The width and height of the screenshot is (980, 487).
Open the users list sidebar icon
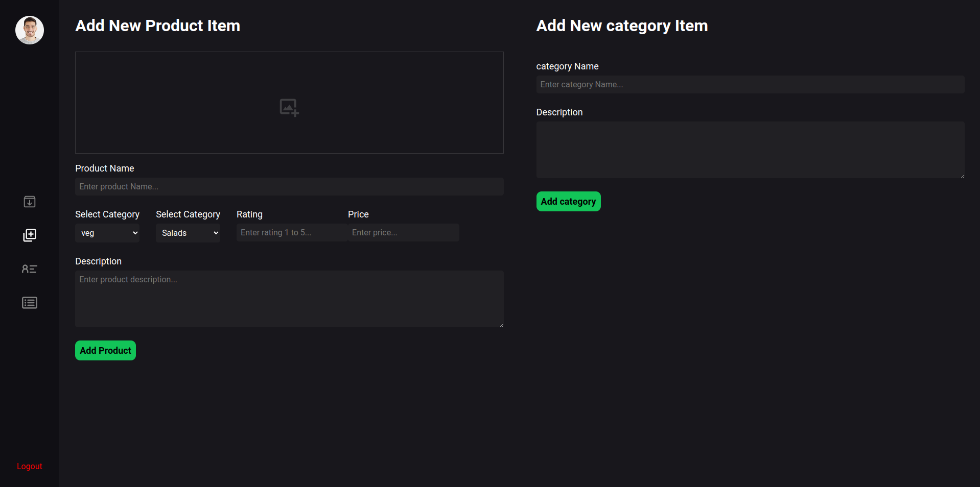click(30, 269)
